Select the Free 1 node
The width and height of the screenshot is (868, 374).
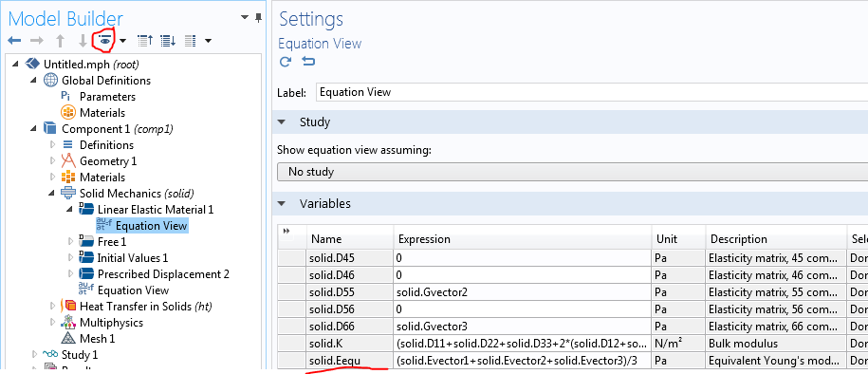coord(112,241)
